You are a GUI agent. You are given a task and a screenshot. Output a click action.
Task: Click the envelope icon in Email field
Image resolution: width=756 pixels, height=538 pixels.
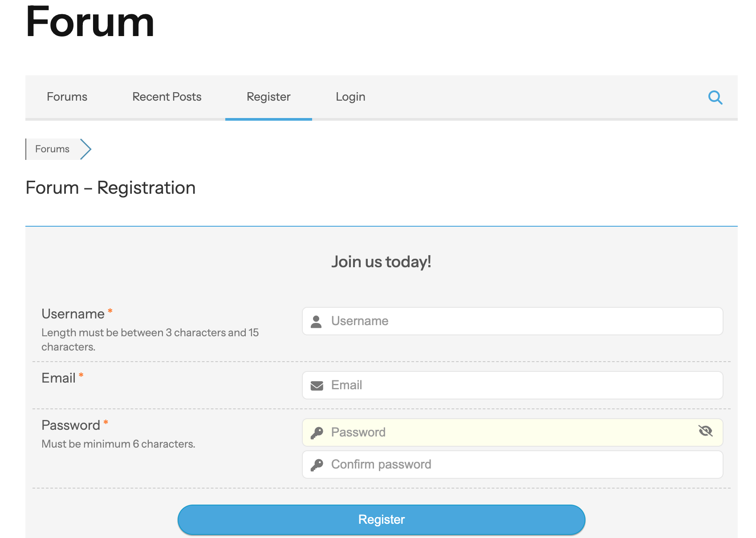pyautogui.click(x=317, y=386)
